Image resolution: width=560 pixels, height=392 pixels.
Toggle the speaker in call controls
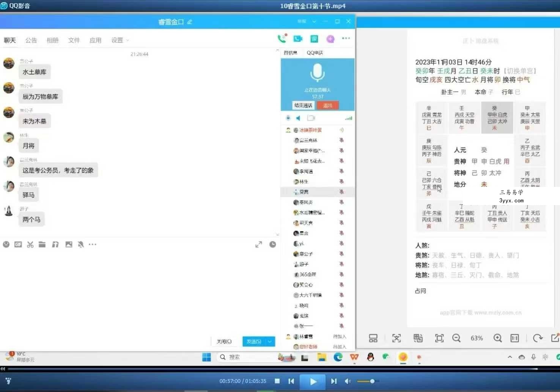coord(299,118)
